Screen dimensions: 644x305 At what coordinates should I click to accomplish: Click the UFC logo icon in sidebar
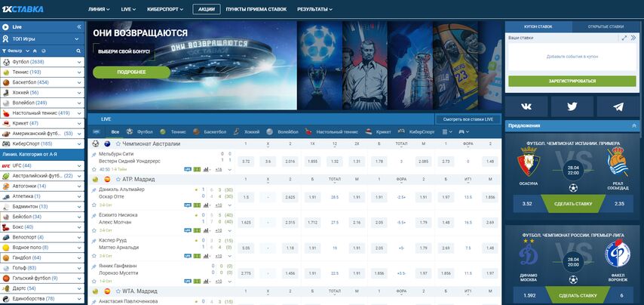(6, 165)
